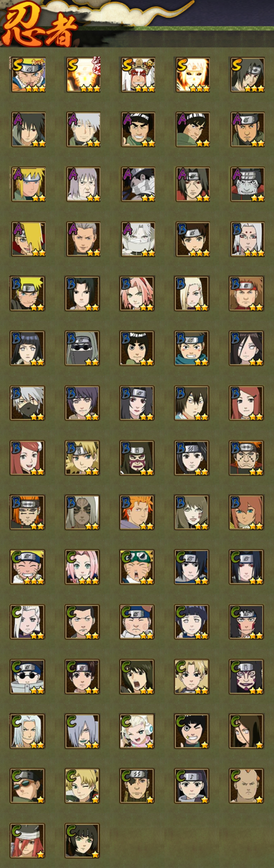Image resolution: width=274 pixels, height=868 pixels.
Task: Choose S-rank Jiraiya with horned headband
Action: 138,74
